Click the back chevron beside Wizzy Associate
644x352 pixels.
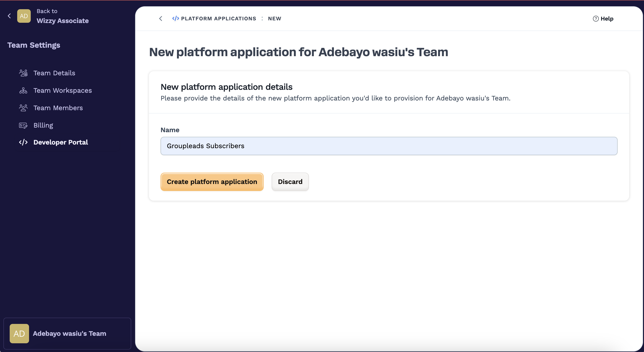[9, 16]
